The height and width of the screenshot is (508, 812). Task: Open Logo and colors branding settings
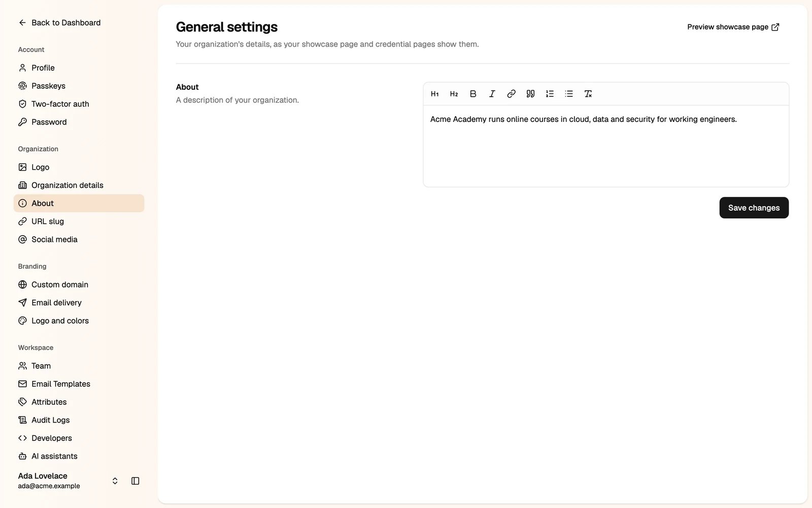click(x=79, y=321)
